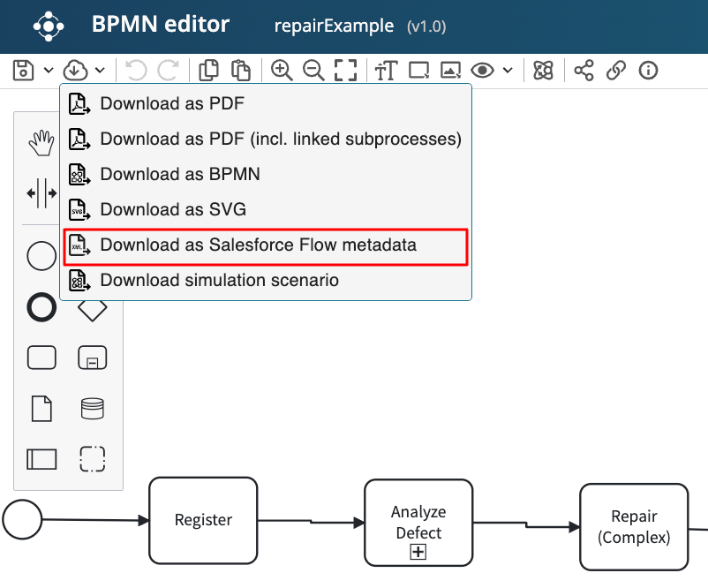Viewport: 708px width, 588px height.
Task: Click the zoom in magnifier icon
Action: pos(282,71)
